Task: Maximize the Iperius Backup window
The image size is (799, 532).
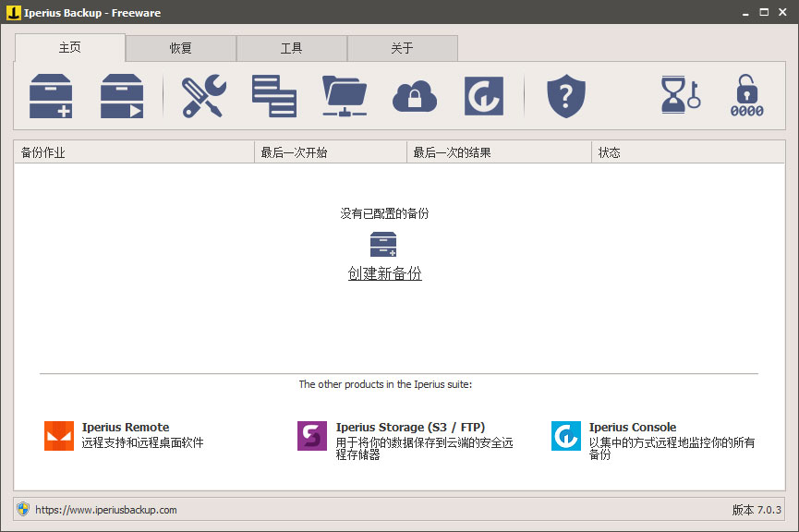Action: point(764,12)
